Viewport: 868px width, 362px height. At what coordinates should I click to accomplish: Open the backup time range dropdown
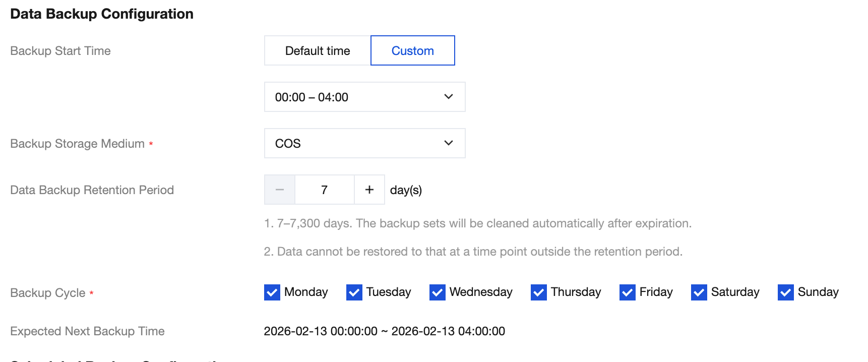(x=364, y=97)
